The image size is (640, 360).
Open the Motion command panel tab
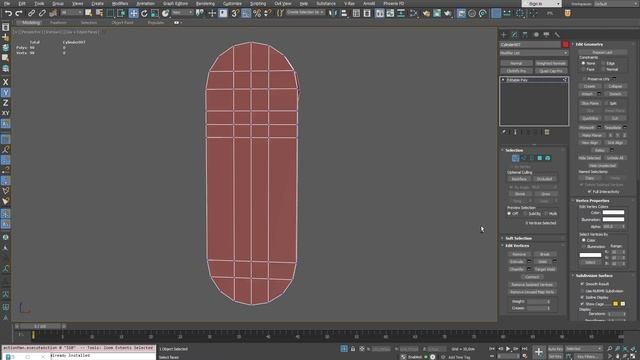click(536, 35)
